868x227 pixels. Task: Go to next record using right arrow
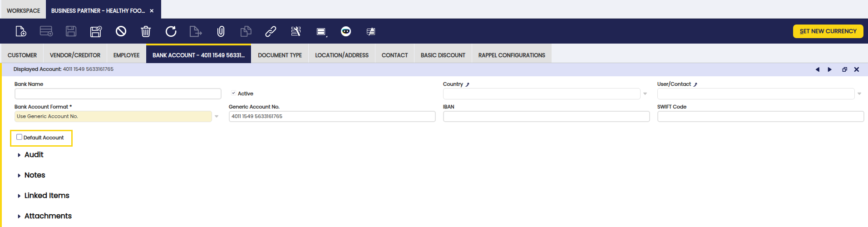[830, 69]
